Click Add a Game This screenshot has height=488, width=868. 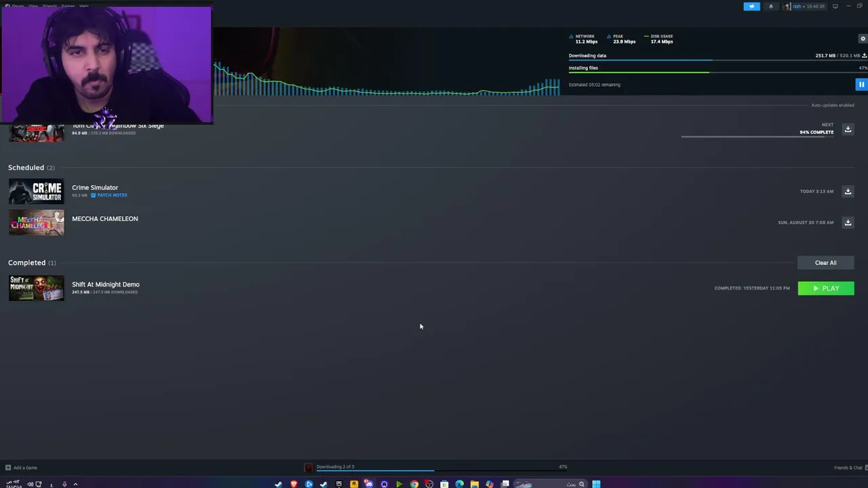21,468
